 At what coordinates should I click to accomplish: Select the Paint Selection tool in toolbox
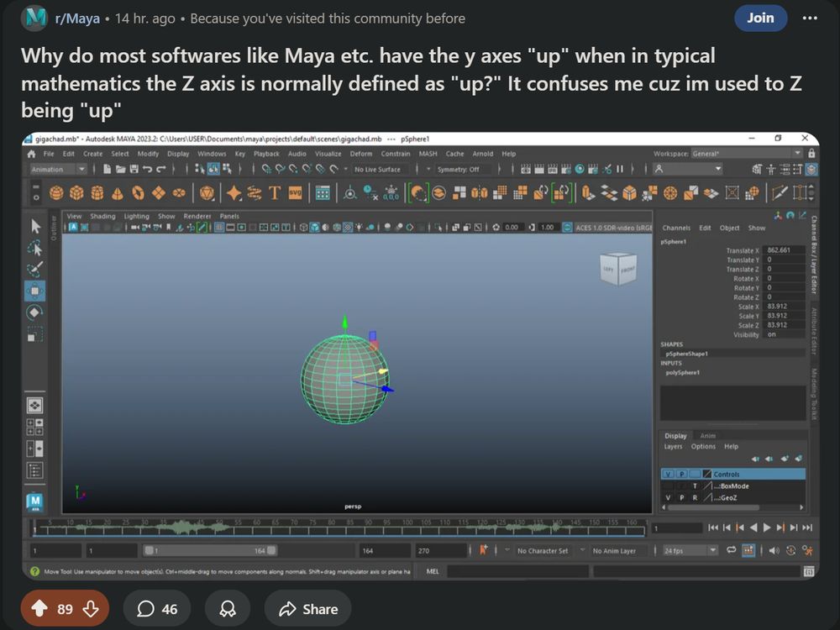(35, 269)
